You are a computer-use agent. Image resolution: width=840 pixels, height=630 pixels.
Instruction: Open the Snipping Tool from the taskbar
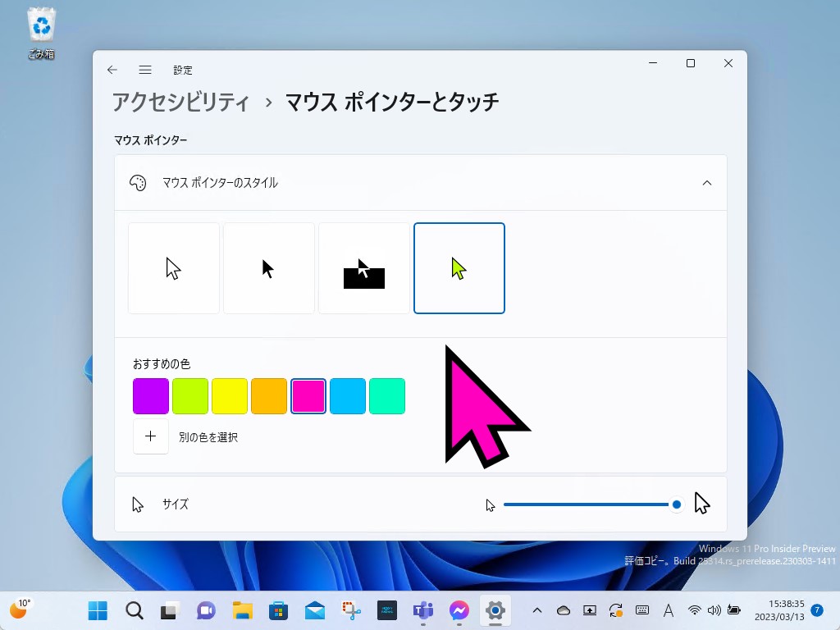[351, 610]
